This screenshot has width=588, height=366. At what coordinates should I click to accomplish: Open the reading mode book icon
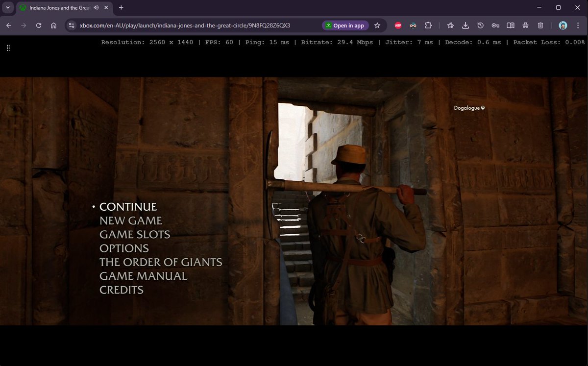(x=510, y=25)
